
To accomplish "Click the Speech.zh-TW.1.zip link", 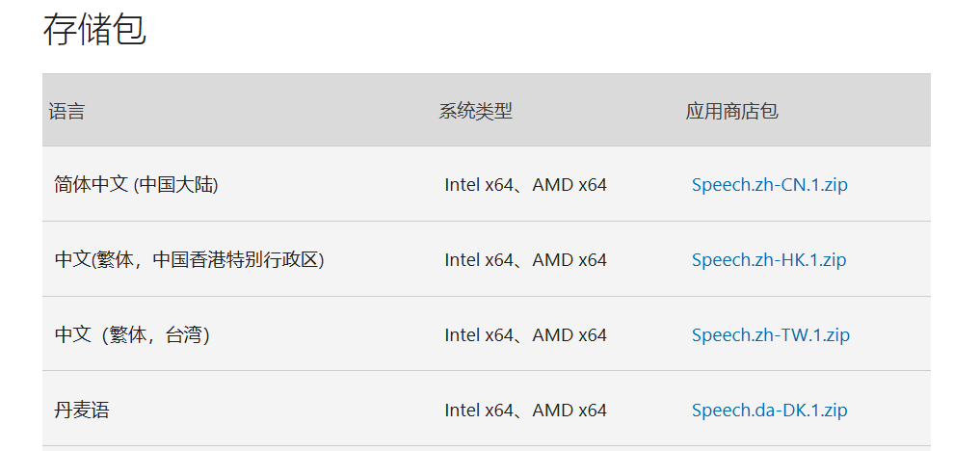I will pos(771,335).
